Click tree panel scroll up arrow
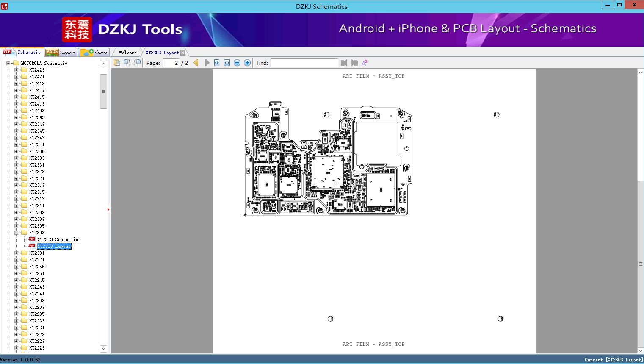 (103, 64)
